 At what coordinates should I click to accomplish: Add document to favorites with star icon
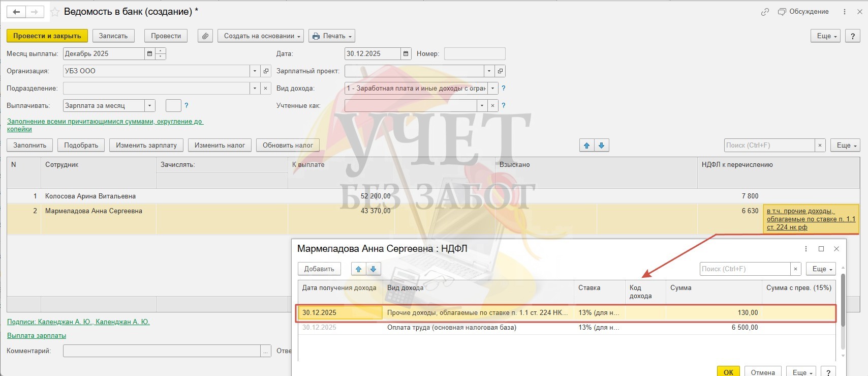(55, 12)
